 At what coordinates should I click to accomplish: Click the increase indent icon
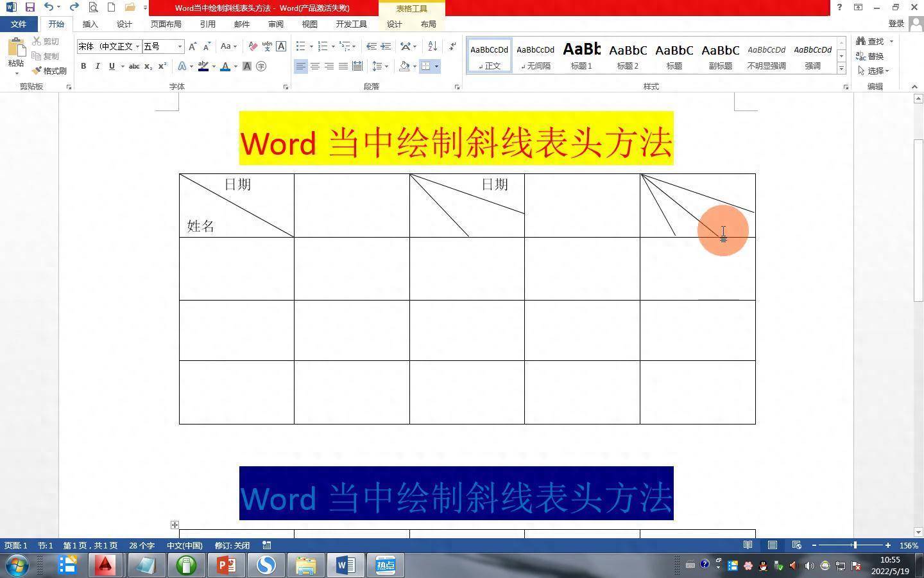(386, 46)
